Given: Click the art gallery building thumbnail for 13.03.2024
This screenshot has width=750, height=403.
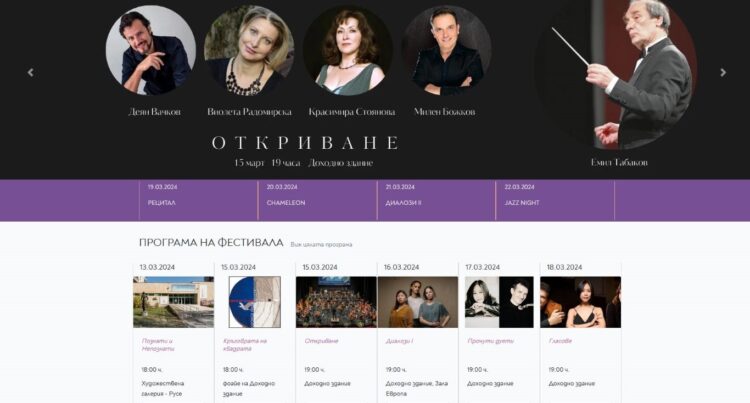Looking at the screenshot, I should 174,302.
